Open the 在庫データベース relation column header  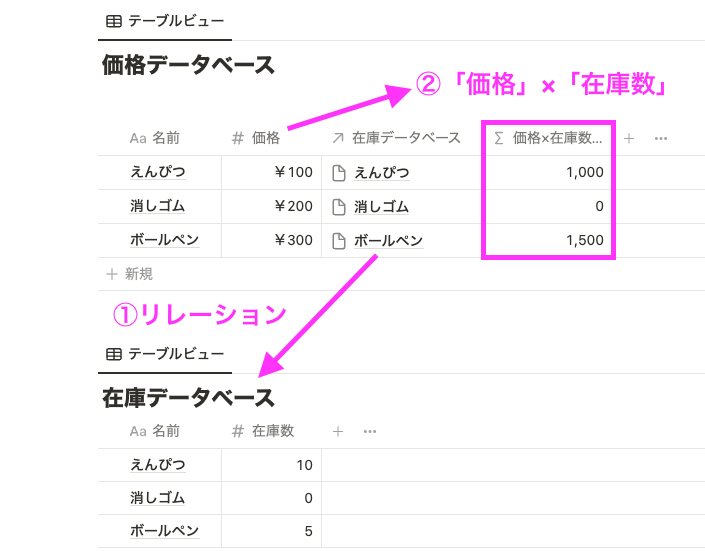coord(396,138)
